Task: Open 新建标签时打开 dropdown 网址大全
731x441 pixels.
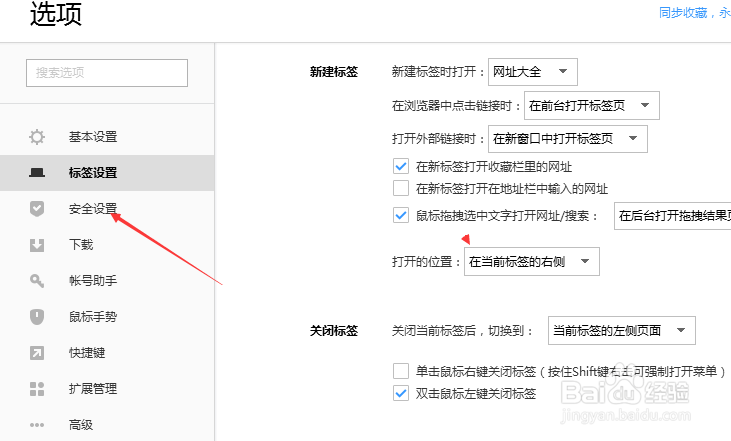Action: tap(533, 72)
